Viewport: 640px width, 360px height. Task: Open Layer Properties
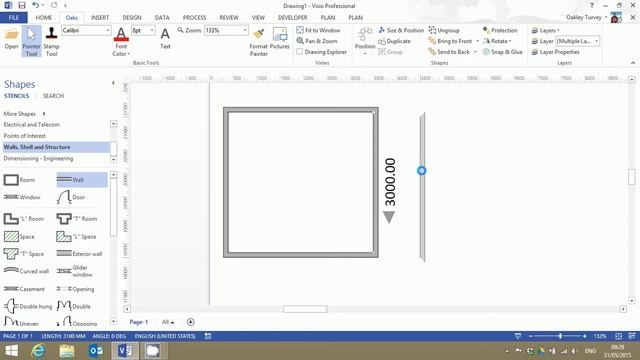[556, 52]
